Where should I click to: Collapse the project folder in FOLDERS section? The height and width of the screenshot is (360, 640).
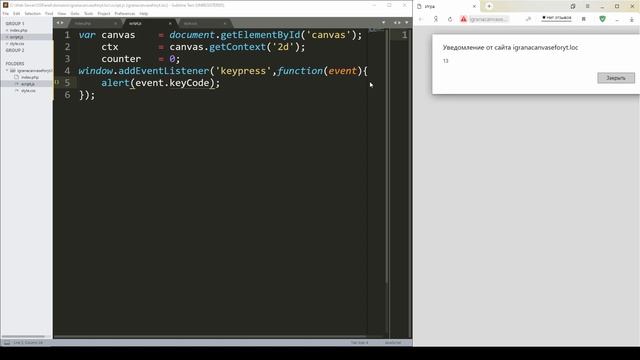click(7, 71)
